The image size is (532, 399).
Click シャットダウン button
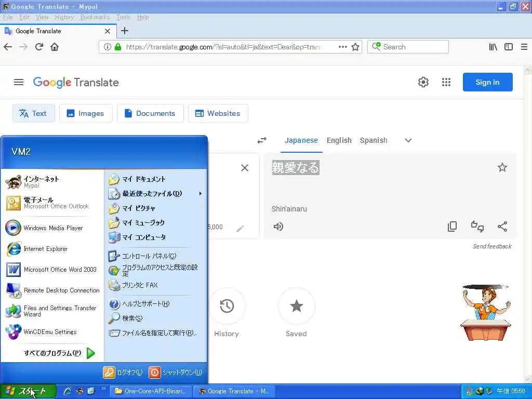(x=176, y=373)
